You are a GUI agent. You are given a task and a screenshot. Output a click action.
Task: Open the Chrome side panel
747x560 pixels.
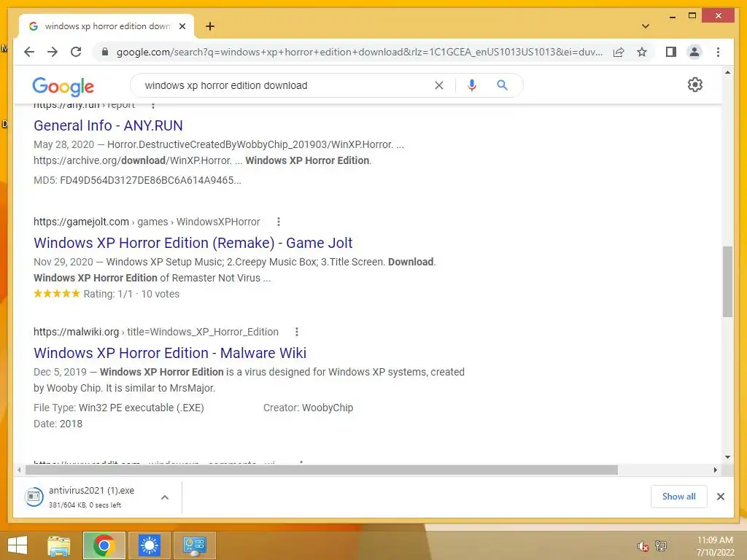[x=671, y=52]
